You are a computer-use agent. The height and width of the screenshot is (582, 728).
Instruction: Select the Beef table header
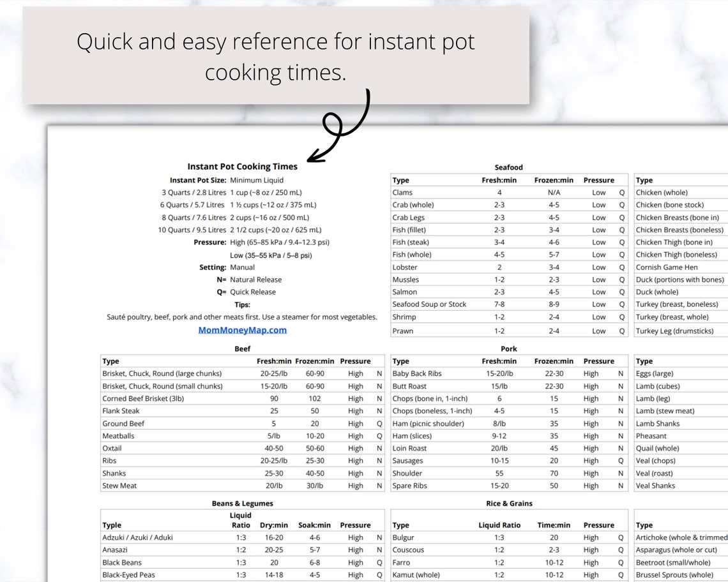tap(242, 348)
